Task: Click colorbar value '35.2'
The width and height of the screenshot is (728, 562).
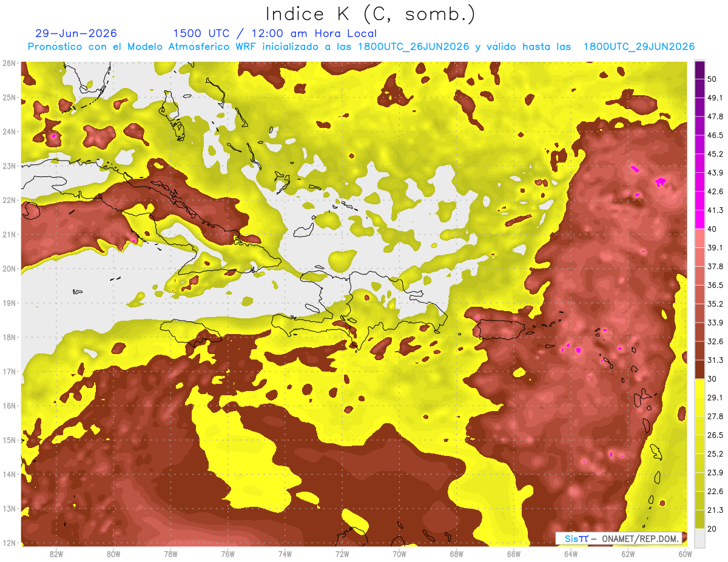Action: [x=715, y=304]
